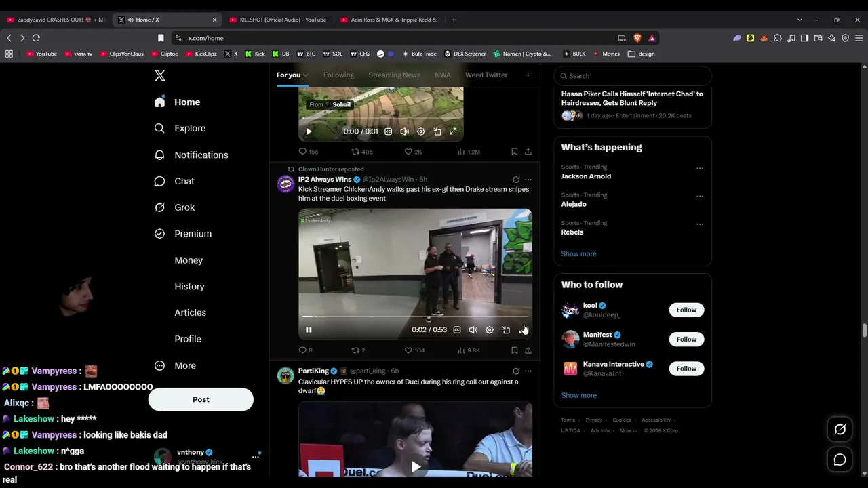The height and width of the screenshot is (488, 868).
Task: Open the Chat bubble in the sidebar
Action: (x=159, y=181)
